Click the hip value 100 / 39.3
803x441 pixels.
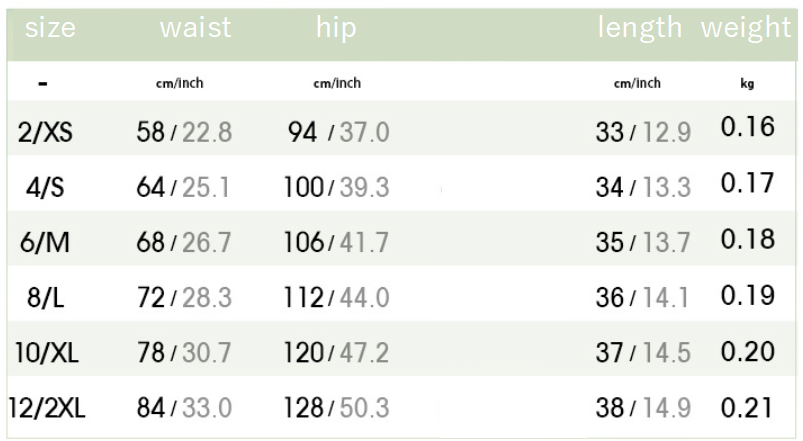[336, 187]
